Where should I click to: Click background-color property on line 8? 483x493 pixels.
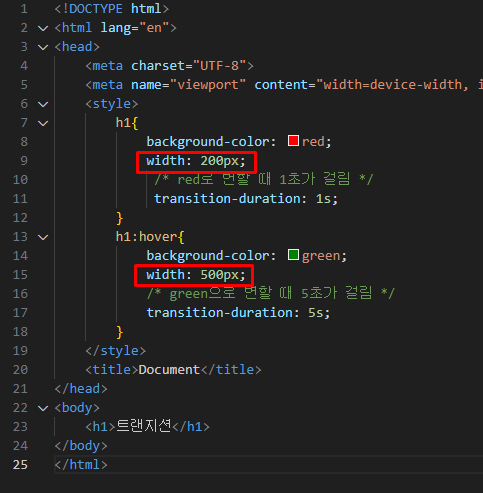coord(207,142)
